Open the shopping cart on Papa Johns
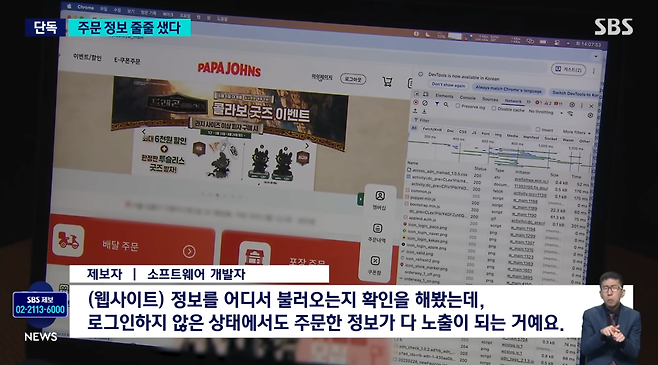The width and height of the screenshot is (658, 365). (x=387, y=81)
